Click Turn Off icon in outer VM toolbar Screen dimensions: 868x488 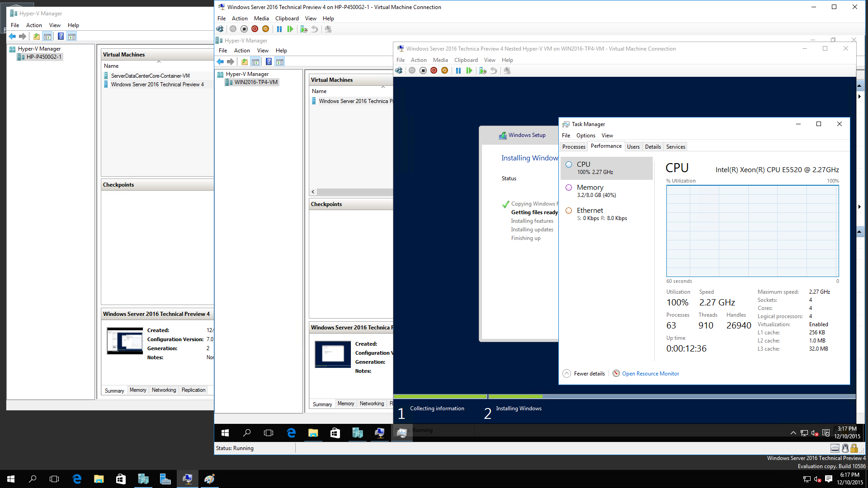244,29
